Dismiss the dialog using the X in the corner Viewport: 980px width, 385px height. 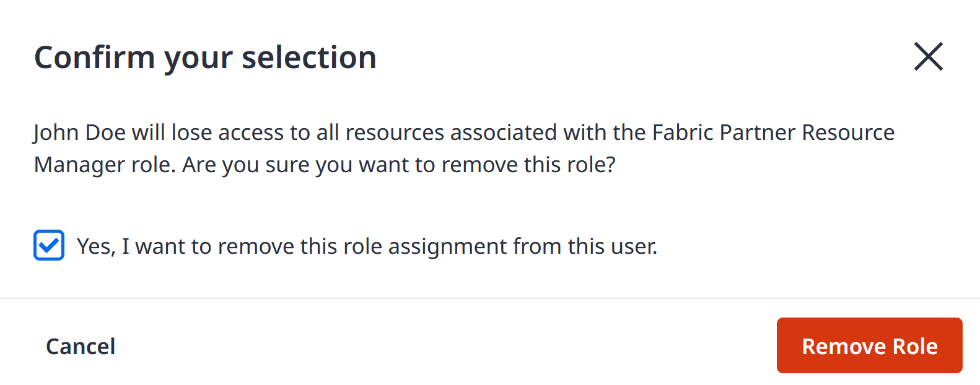pyautogui.click(x=928, y=57)
